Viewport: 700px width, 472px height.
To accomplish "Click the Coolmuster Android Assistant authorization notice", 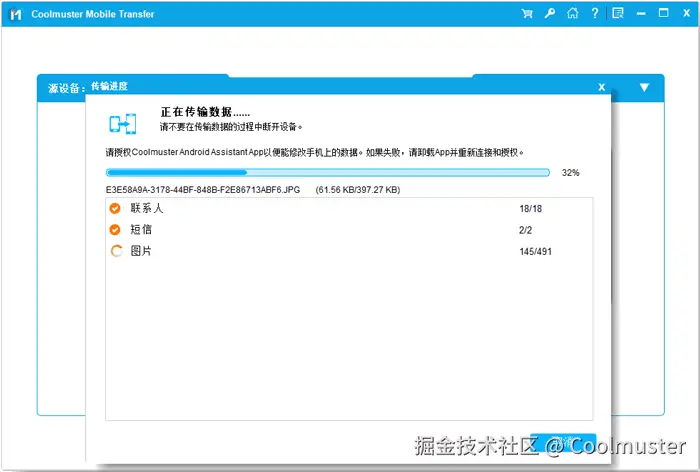I will click(x=315, y=152).
